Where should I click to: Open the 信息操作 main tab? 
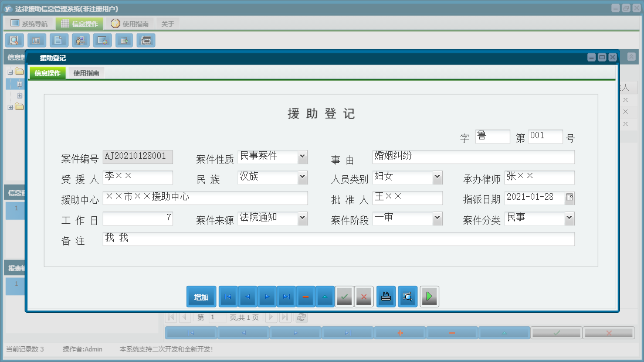[80, 24]
